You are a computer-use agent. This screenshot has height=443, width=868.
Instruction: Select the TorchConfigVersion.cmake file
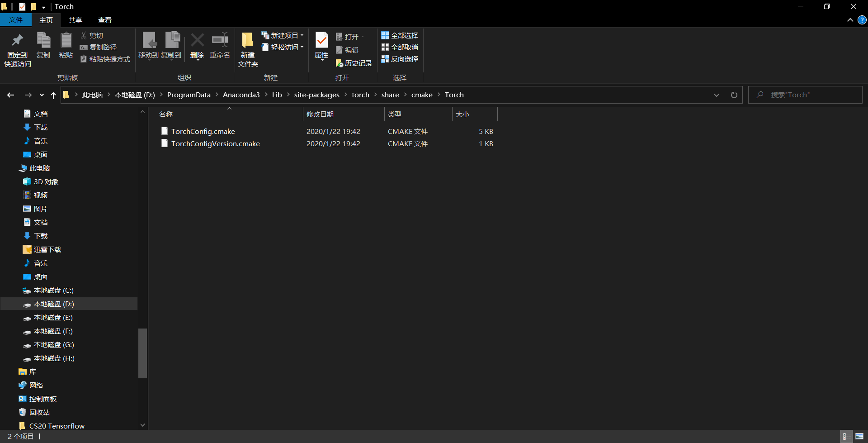point(215,144)
